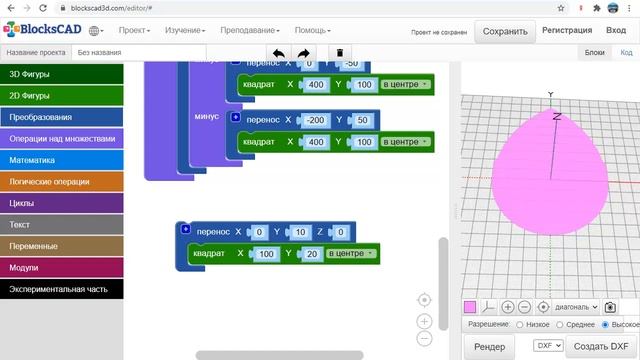This screenshot has width=640, height=360.
Task: Center the workspace blocks with crosshair icon
Action: (x=424, y=300)
